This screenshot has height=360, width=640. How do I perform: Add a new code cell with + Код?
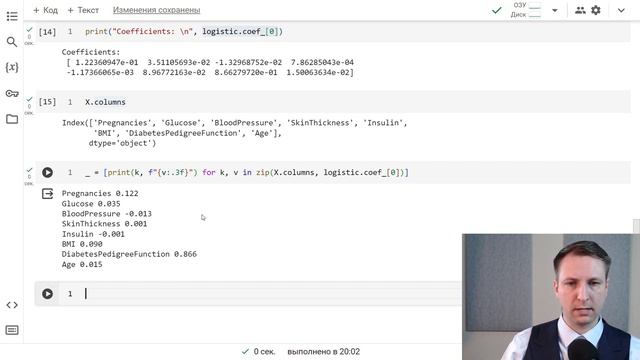pos(45,10)
